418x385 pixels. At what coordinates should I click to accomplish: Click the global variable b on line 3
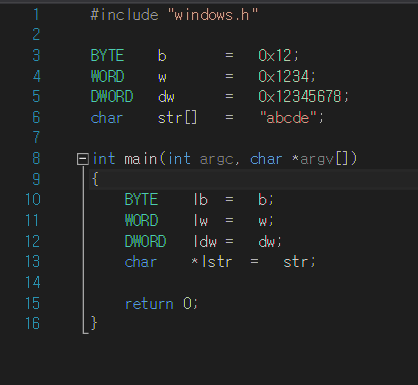tap(162, 56)
